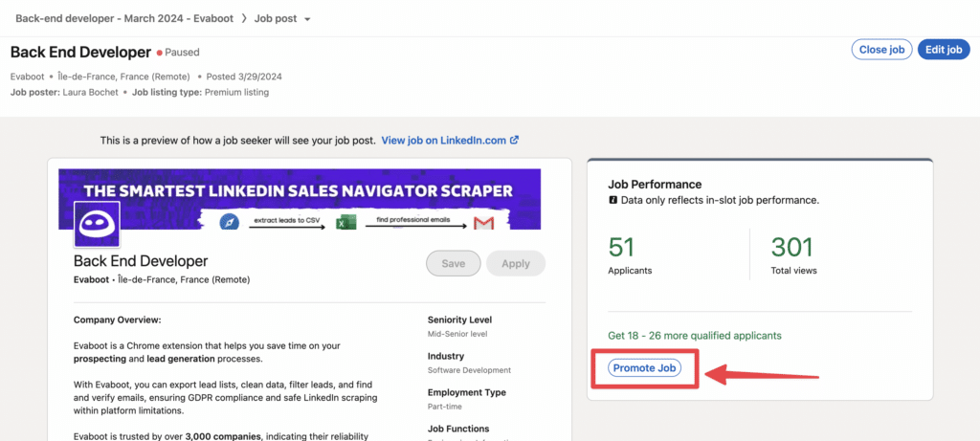Click the Company Overview: heading
The width and height of the screenshot is (980, 441).
point(118,320)
